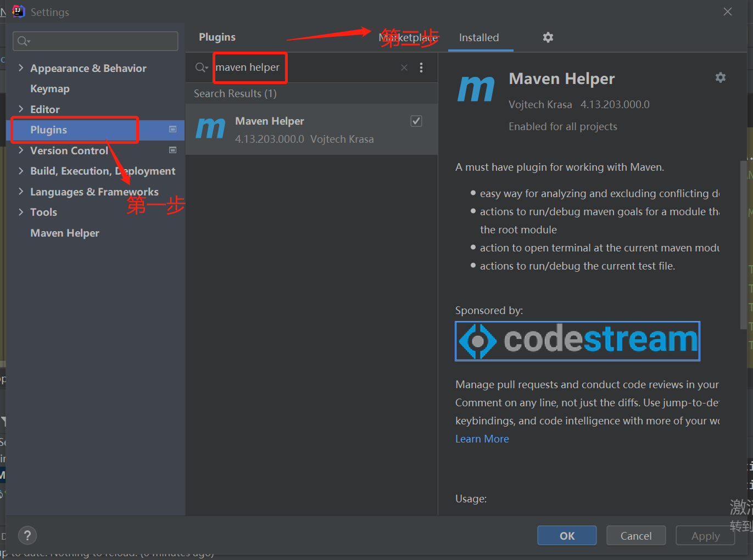Image resolution: width=753 pixels, height=560 pixels.
Task: Click the project-level icon beside Version Control
Action: click(x=172, y=150)
